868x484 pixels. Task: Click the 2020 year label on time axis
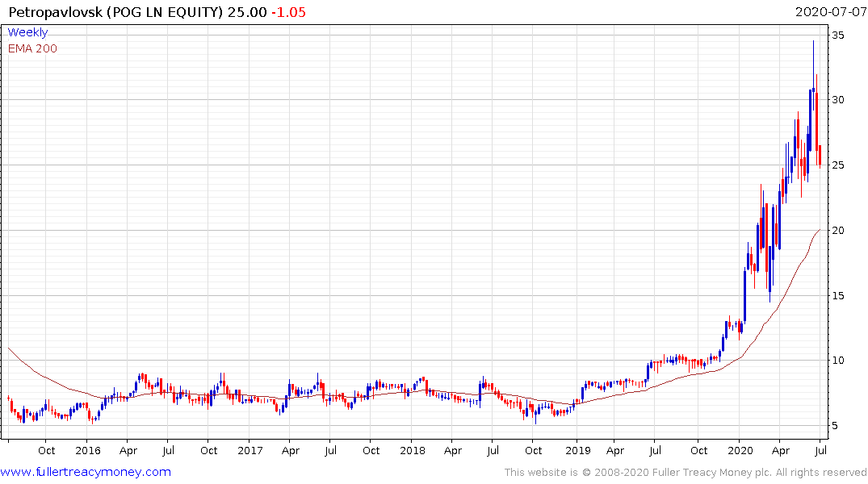[740, 451]
